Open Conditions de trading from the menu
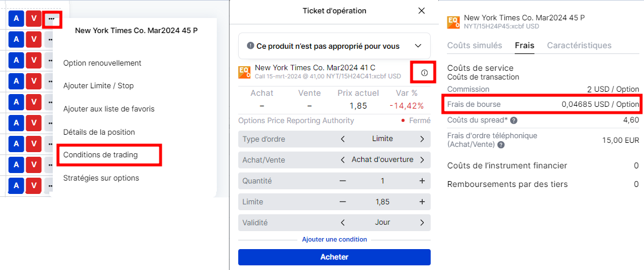The width and height of the screenshot is (644, 270). pyautogui.click(x=101, y=155)
